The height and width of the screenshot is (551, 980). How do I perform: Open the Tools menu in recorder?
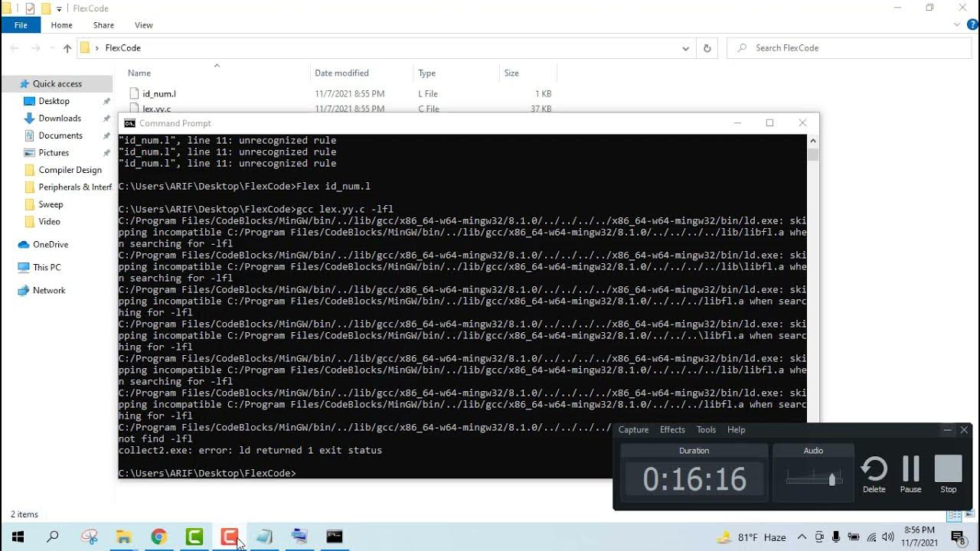tap(706, 429)
